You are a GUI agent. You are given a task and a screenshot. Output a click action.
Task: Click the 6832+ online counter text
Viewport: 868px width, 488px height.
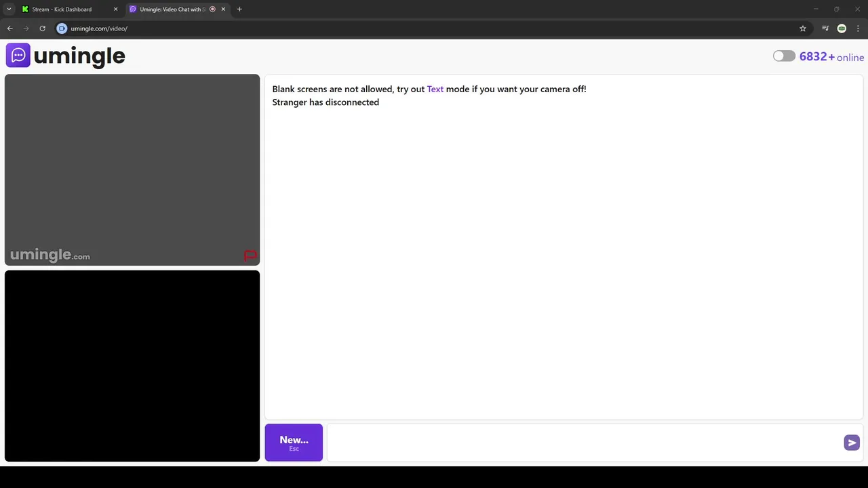[831, 57]
